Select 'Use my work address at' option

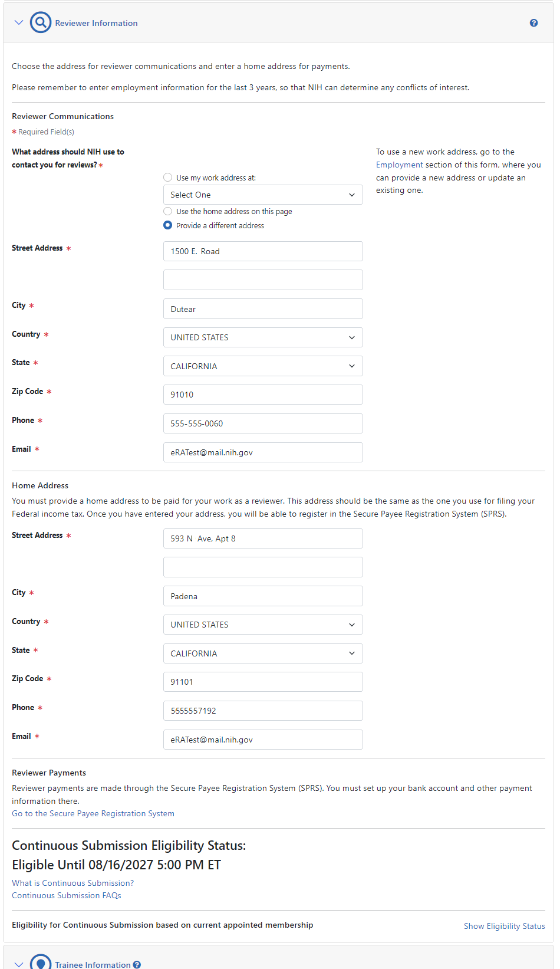pyautogui.click(x=168, y=178)
